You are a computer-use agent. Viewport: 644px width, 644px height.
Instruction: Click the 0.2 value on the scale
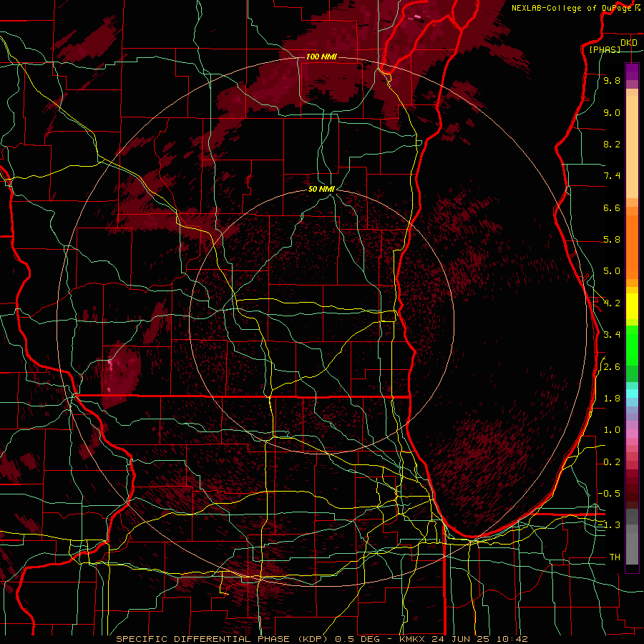[x=612, y=462]
